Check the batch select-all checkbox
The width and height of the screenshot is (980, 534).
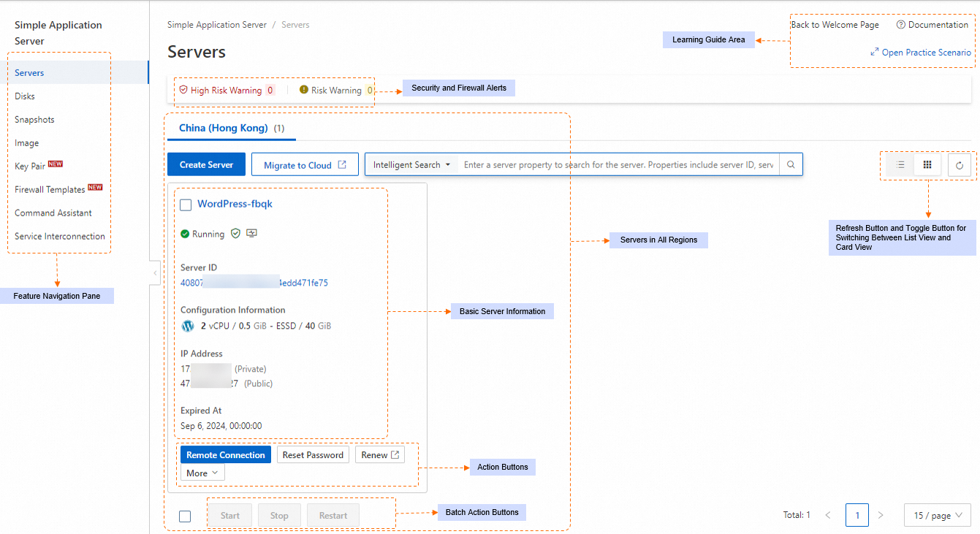click(185, 516)
